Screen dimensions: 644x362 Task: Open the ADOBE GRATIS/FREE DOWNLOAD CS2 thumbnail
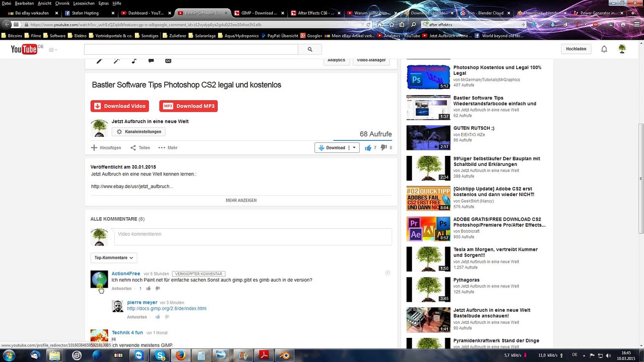(x=429, y=229)
